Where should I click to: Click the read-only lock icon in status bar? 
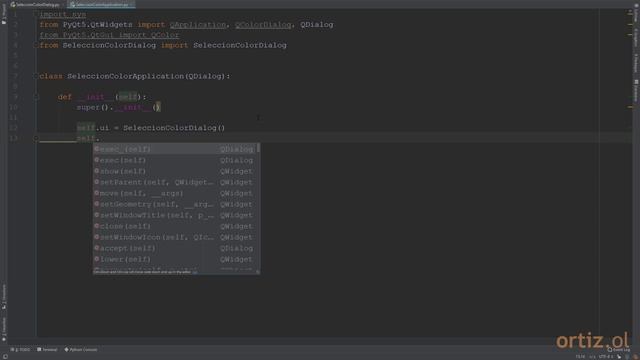tap(619, 357)
